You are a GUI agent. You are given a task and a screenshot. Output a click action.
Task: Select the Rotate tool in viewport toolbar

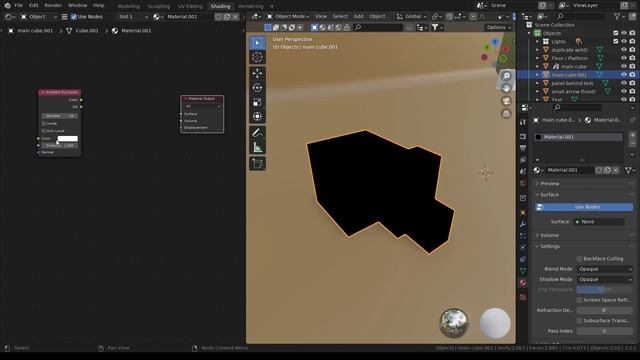pos(257,88)
